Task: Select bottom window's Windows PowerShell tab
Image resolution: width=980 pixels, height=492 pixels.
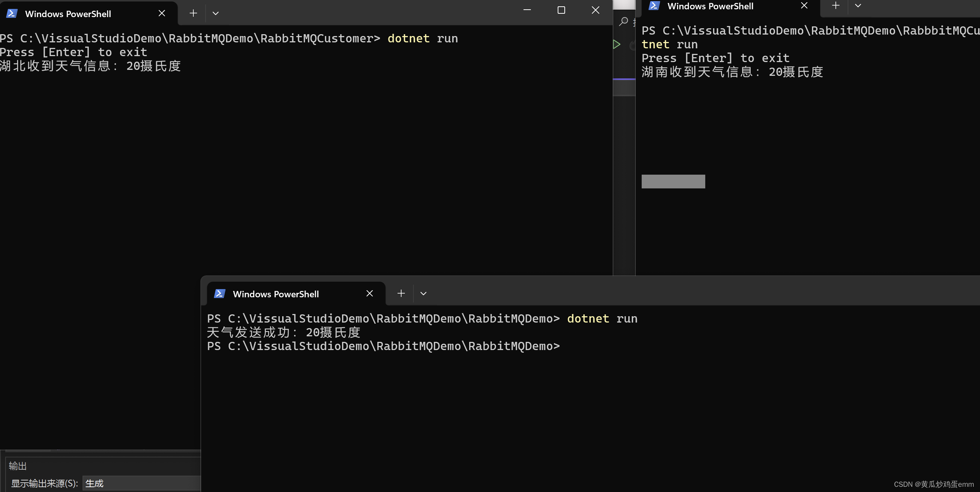Action: click(x=276, y=294)
